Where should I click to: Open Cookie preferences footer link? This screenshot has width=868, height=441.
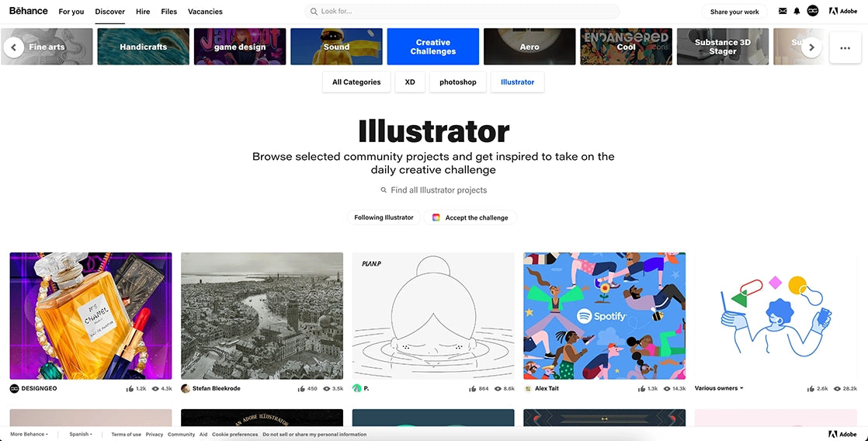coord(234,434)
